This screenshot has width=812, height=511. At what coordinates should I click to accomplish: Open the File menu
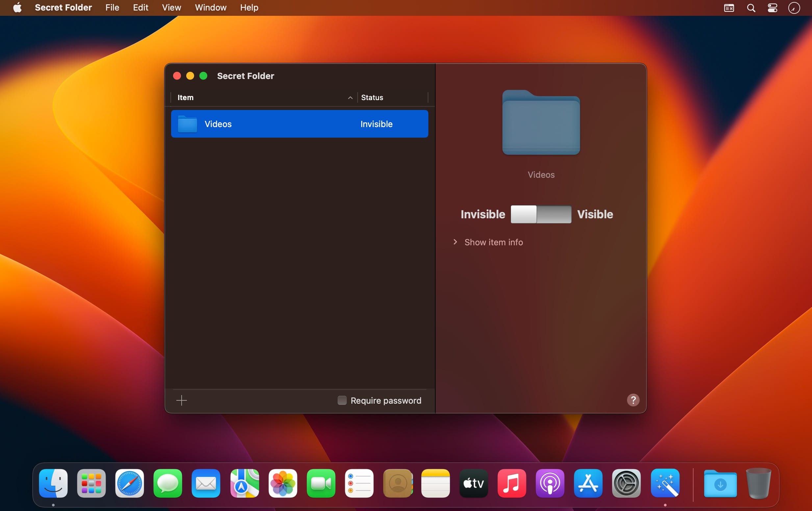click(112, 8)
